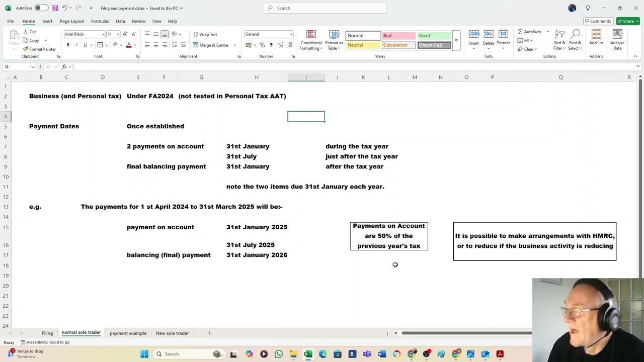Toggle Bold formatting

(x=68, y=45)
